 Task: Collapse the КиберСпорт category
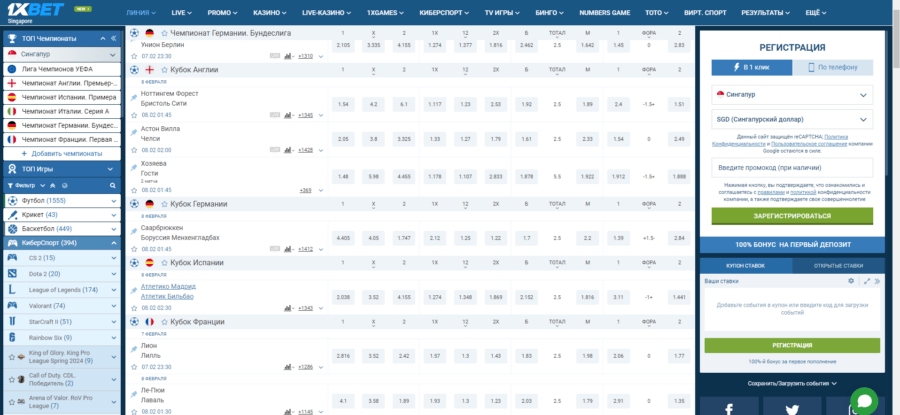point(114,243)
